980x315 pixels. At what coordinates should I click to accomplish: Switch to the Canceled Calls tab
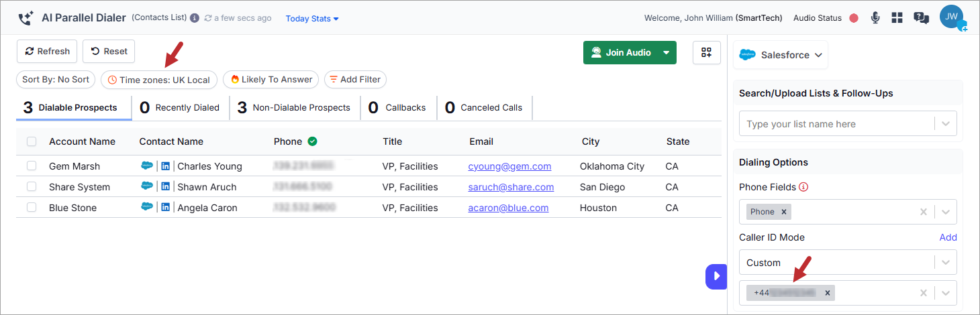click(x=484, y=107)
